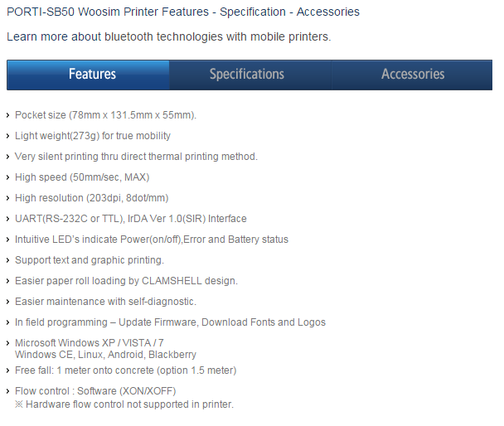Click the 'Pocket size (78mm x 131.5mm x 55mm)' line
The width and height of the screenshot is (504, 426).
[105, 115]
